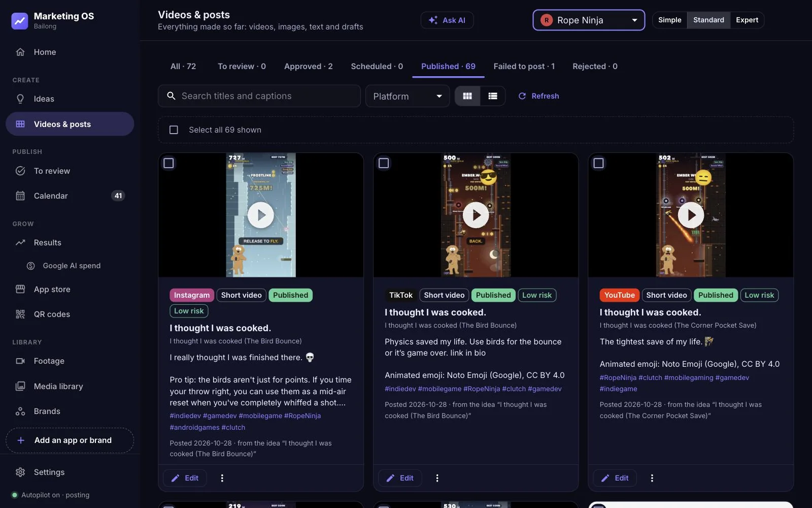Switch to Simple mode
This screenshot has height=508, width=812.
(x=670, y=20)
